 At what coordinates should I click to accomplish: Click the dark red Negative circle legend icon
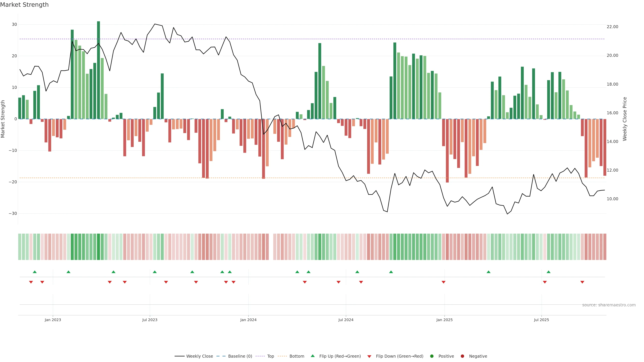(x=462, y=356)
